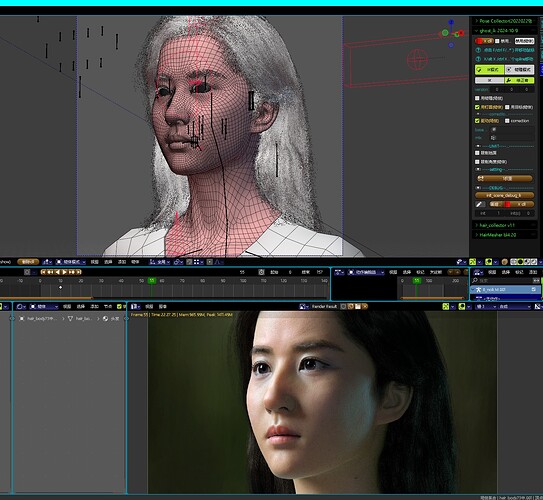Click the timeline clock preview-range icon
This screenshot has width=543, height=500.
(x=261, y=272)
